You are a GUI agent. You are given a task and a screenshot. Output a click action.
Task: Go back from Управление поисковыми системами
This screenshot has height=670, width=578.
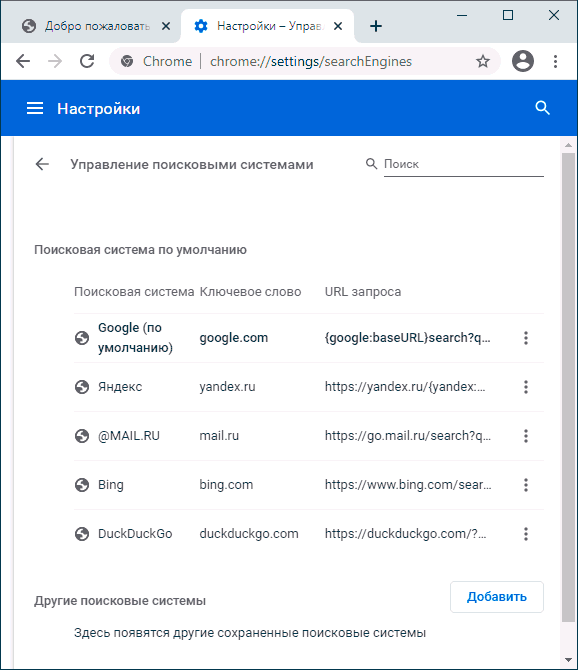pos(42,164)
